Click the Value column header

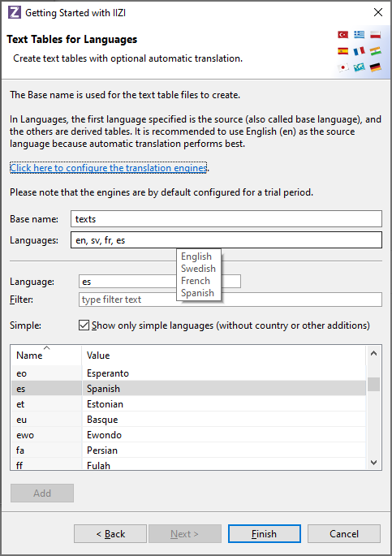[223, 355]
